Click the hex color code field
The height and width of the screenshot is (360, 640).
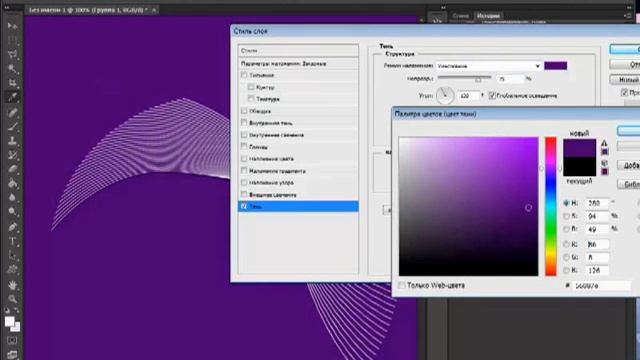[x=602, y=286]
